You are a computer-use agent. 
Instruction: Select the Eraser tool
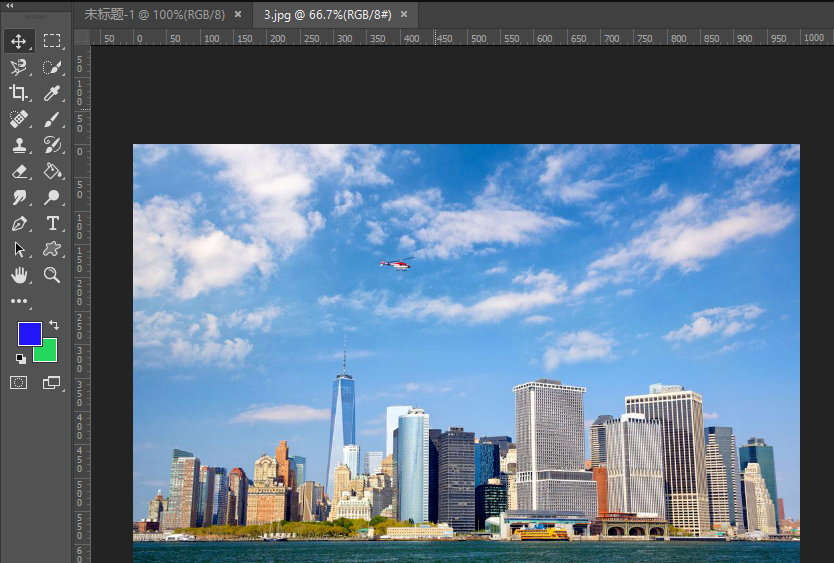[x=18, y=171]
